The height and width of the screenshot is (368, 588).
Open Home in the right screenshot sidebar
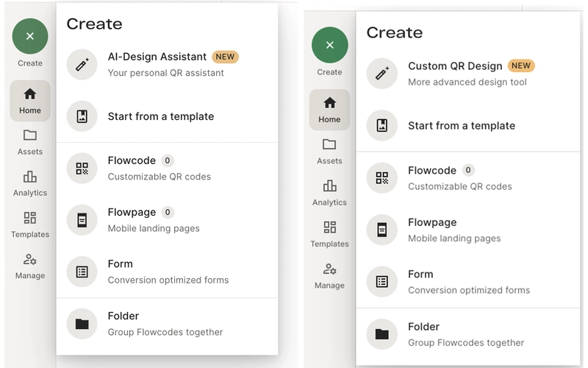pyautogui.click(x=329, y=110)
